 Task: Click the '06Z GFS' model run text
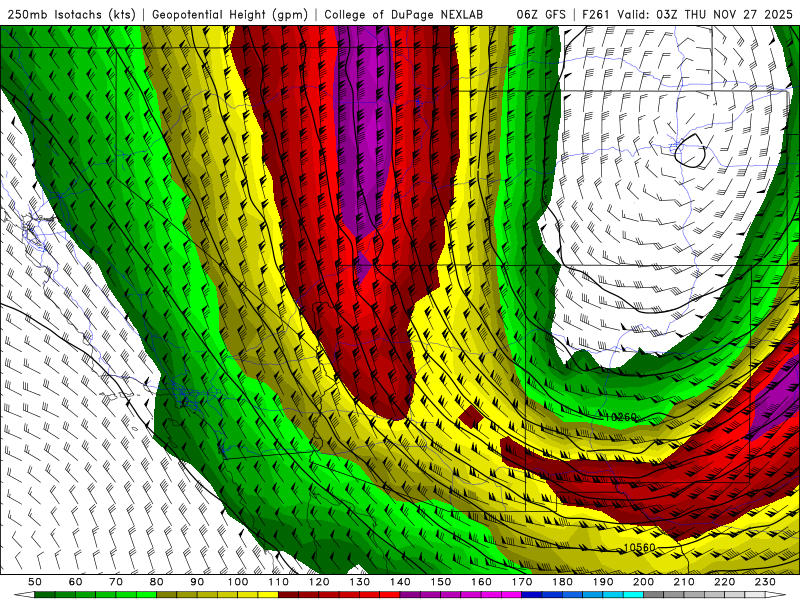point(541,14)
